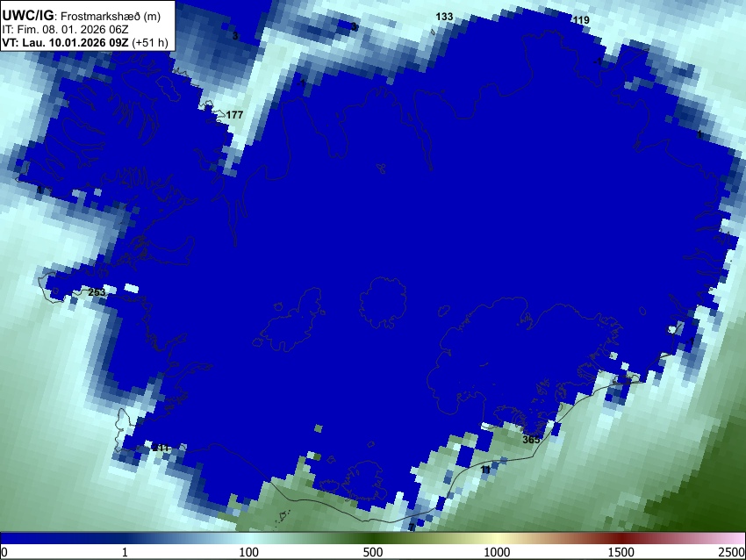Click the color scale tick label '2500'
This screenshot has width=746, height=560.
733,552
